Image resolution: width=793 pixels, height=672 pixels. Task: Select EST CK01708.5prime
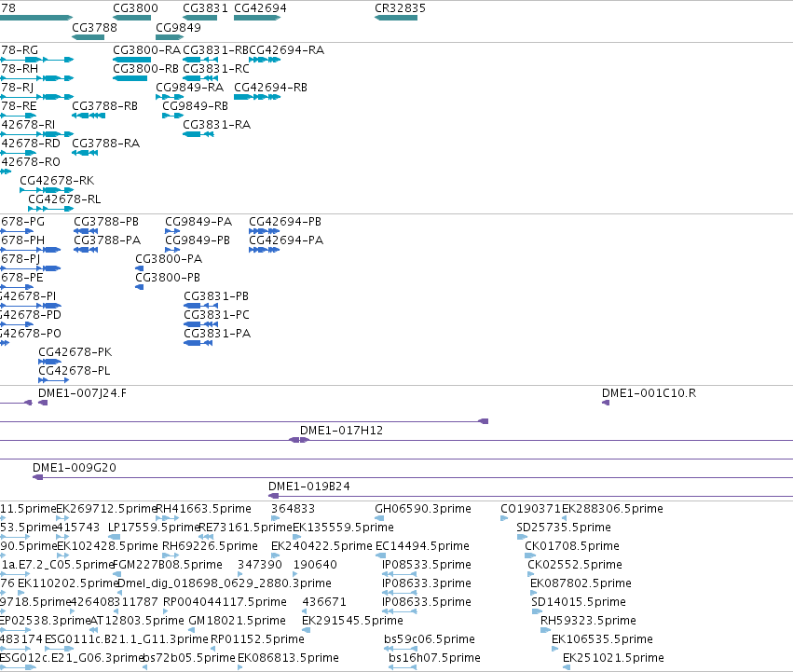pos(530,555)
